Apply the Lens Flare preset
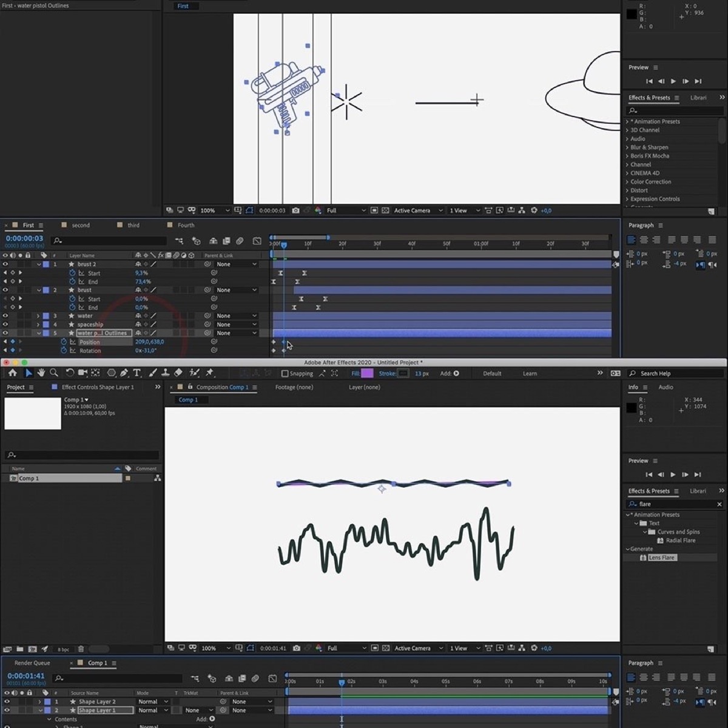The height and width of the screenshot is (728, 728). pos(661,557)
